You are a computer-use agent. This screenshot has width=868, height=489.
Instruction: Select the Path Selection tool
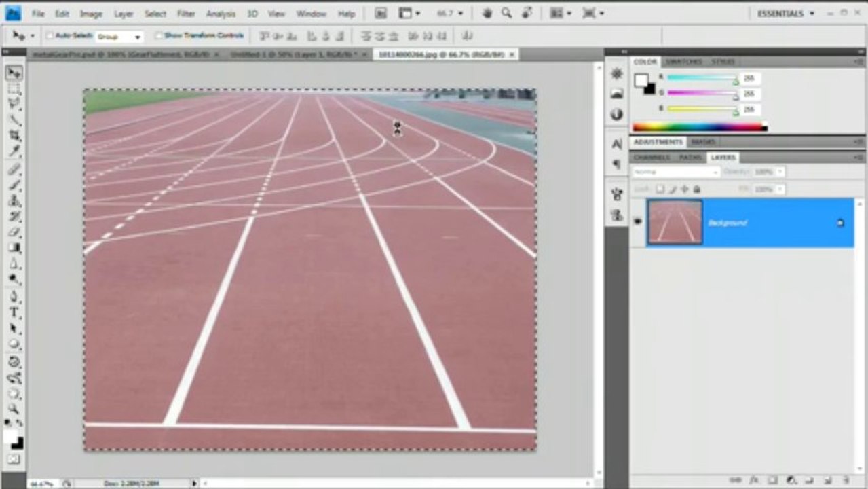(14, 329)
